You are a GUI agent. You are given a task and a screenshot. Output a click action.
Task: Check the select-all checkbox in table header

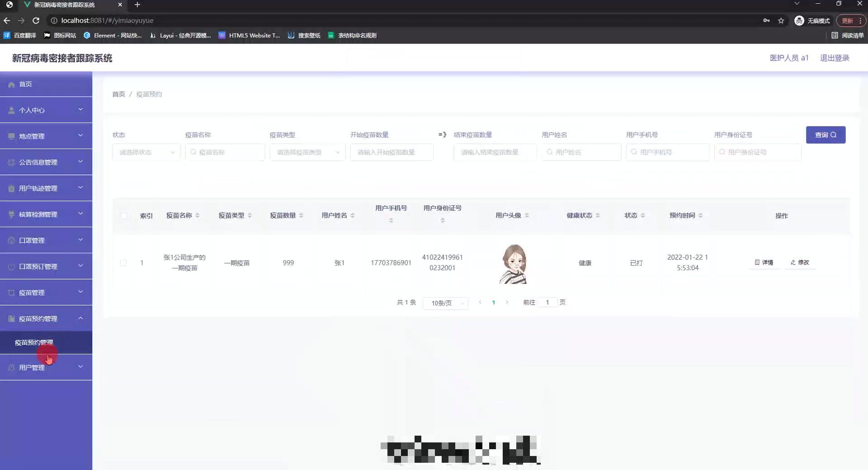coord(124,216)
